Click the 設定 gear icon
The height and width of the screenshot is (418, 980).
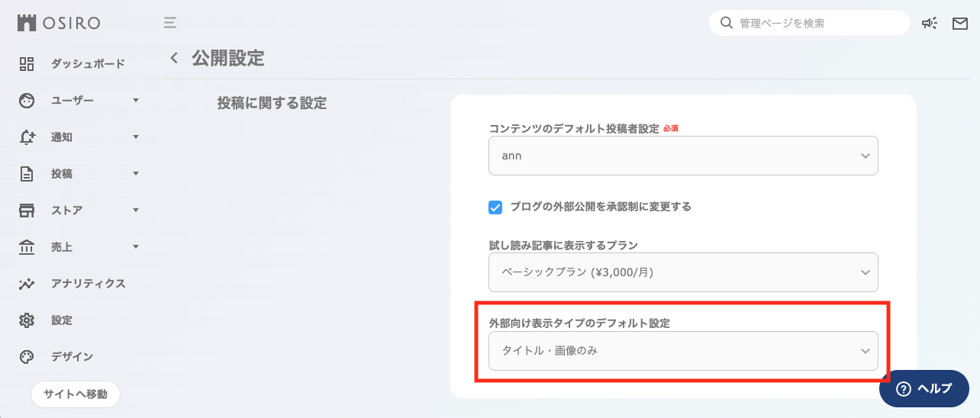pyautogui.click(x=27, y=320)
